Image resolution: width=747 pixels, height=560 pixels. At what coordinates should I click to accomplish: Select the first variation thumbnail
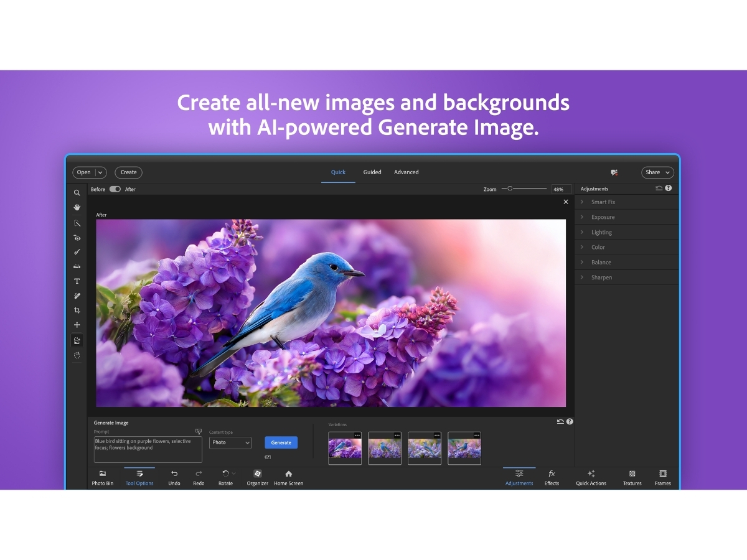345,448
